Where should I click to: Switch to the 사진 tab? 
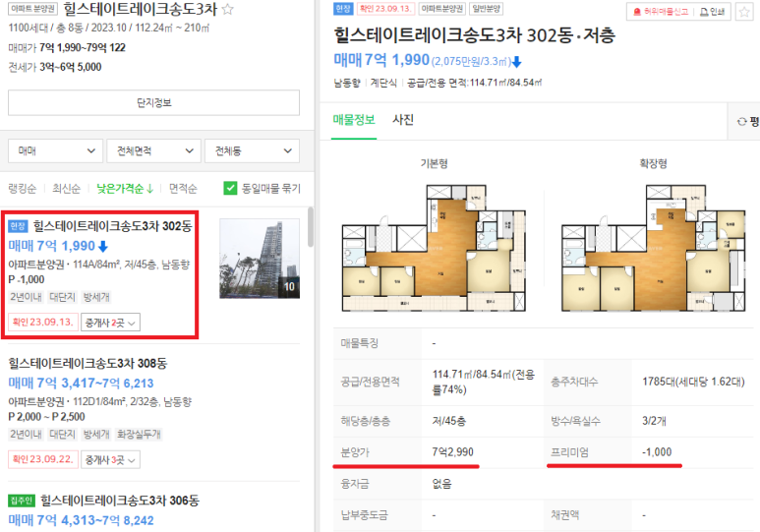403,120
